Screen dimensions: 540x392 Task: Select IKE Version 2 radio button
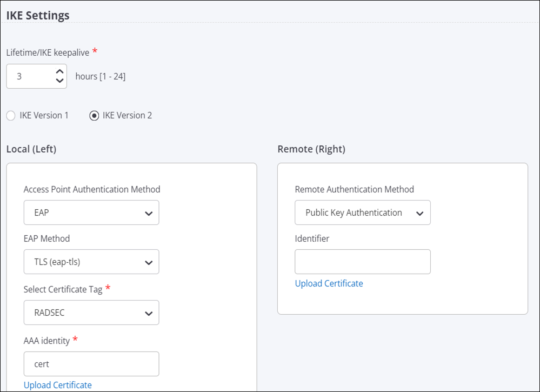(x=94, y=115)
